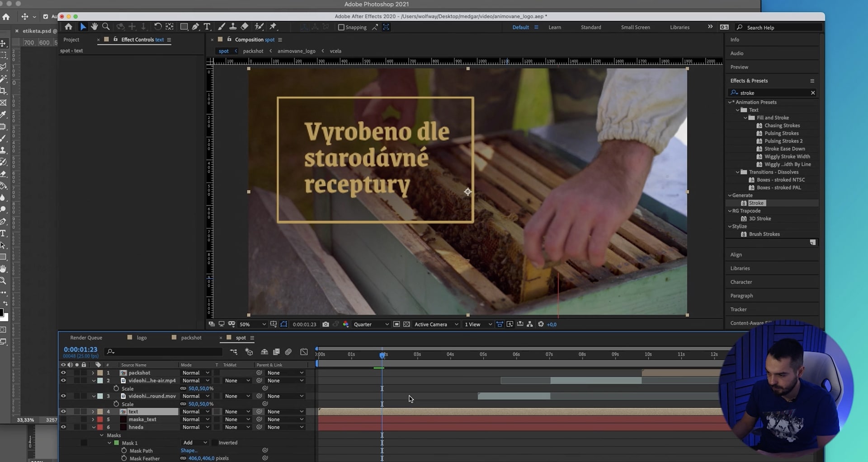The image size is (868, 462).
Task: Toggle Frame Blending switch in timeline
Action: click(x=276, y=351)
